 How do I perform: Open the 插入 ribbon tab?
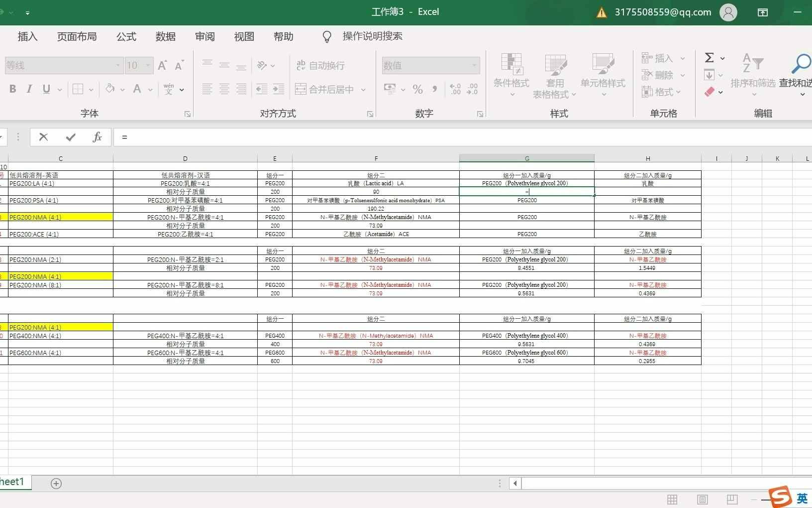27,36
